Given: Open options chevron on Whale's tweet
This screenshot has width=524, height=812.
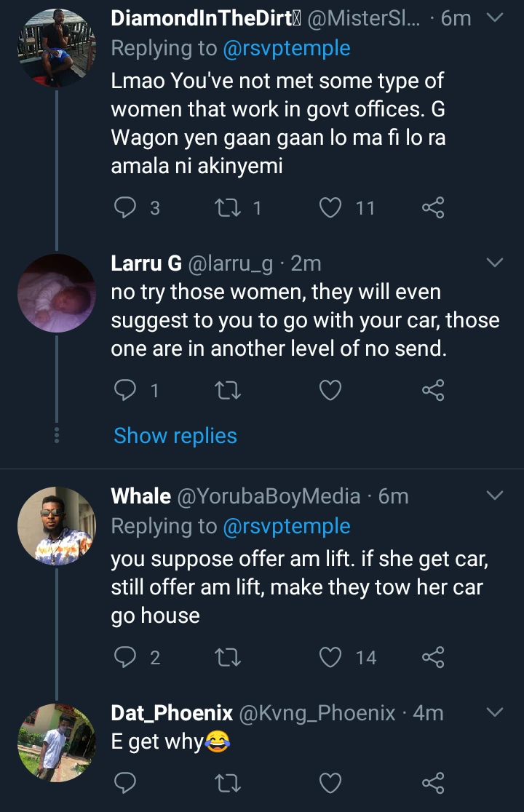Looking at the screenshot, I should coord(494,496).
